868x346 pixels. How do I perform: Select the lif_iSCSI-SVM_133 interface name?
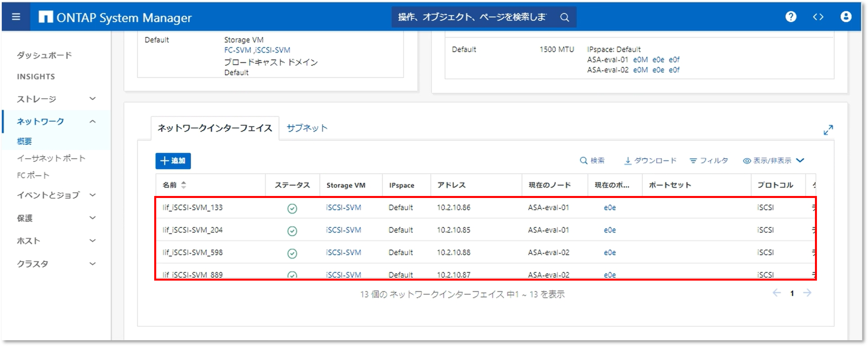[192, 207]
